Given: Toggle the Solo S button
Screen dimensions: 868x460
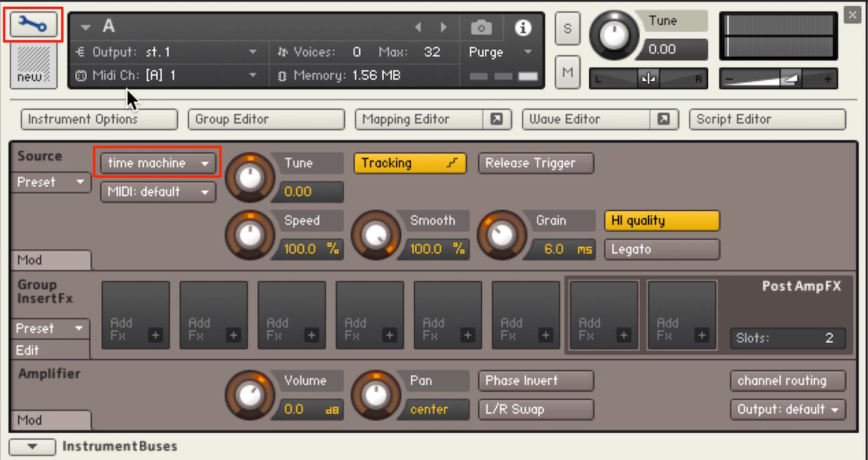Looking at the screenshot, I should (567, 29).
